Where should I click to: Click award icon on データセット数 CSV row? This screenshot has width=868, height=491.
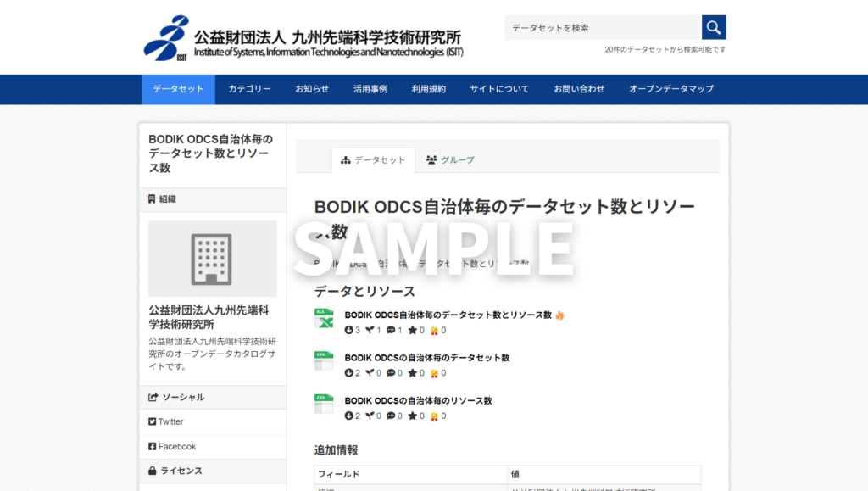pyautogui.click(x=435, y=373)
